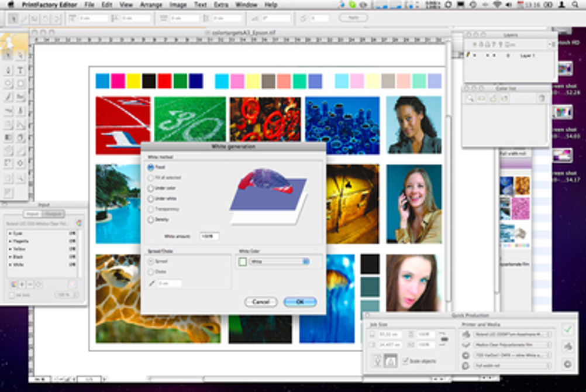The image size is (586, 392).
Task: Open the 720 print mode dropdown
Action: pos(513,355)
